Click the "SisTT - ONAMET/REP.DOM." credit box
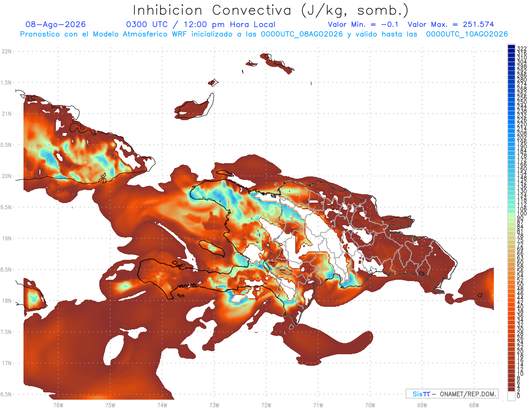The height and width of the screenshot is (411, 532). pos(452,394)
